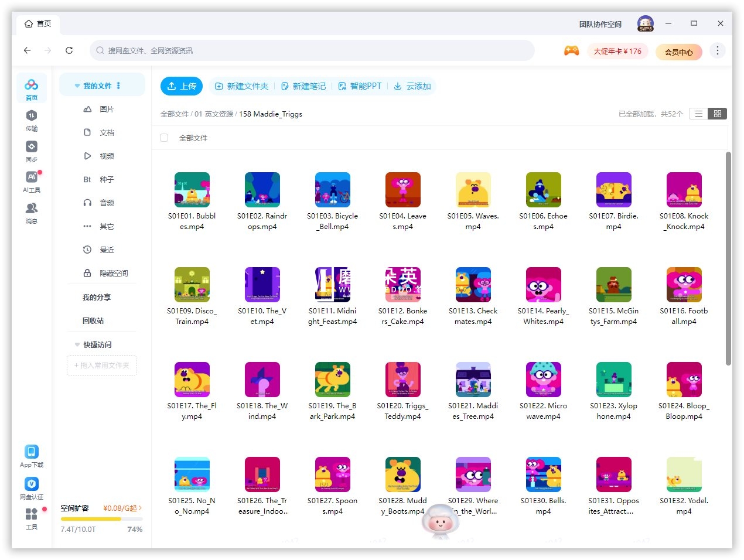Select the 全部文件 checkbox
Viewport: 744px width, 560px height.
[164, 138]
